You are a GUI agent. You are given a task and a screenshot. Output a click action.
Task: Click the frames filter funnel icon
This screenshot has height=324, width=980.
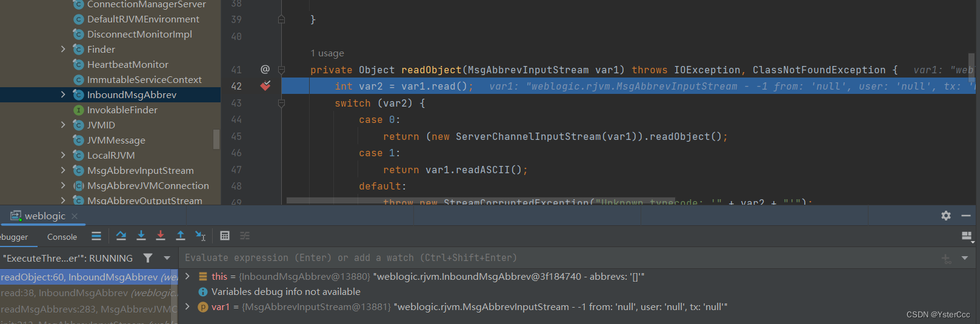[148, 258]
